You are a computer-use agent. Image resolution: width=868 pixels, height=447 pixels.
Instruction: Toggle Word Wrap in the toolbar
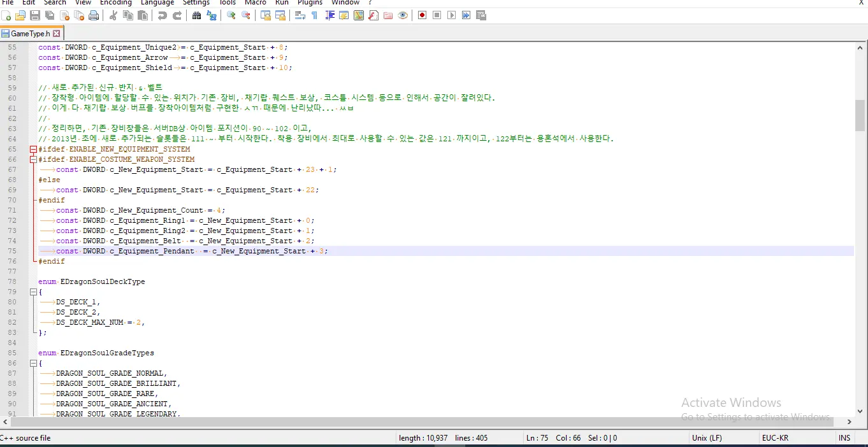pos(300,15)
